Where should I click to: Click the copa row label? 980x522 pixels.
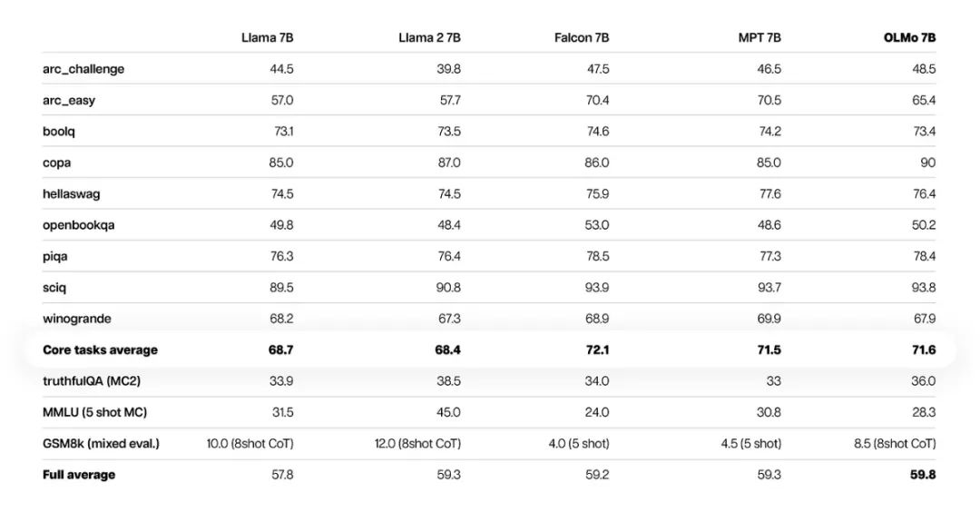coord(56,163)
